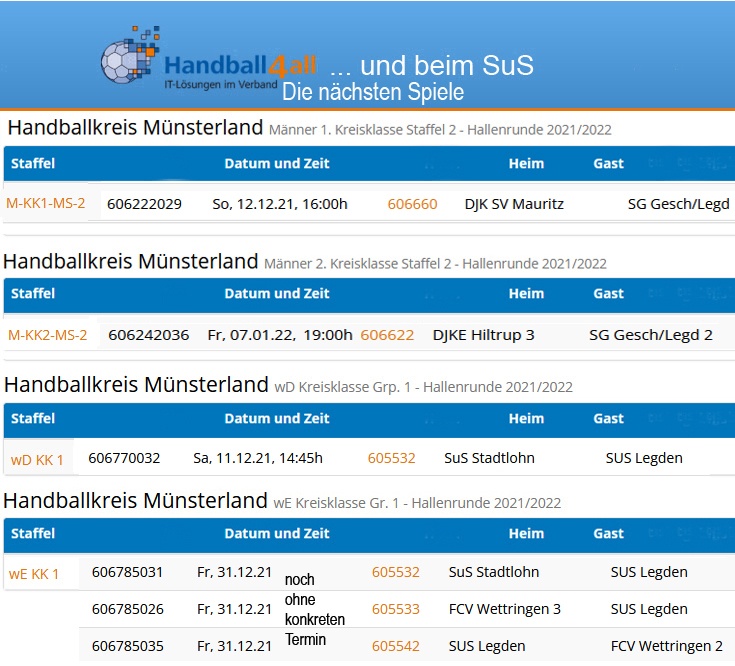Open venue 605532 in wD KK 1 row

391,458
